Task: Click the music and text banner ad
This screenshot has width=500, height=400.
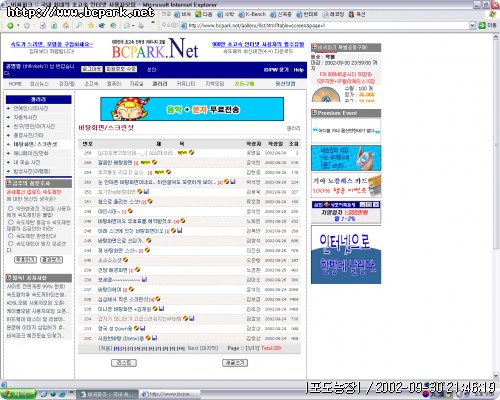Action: (192, 109)
